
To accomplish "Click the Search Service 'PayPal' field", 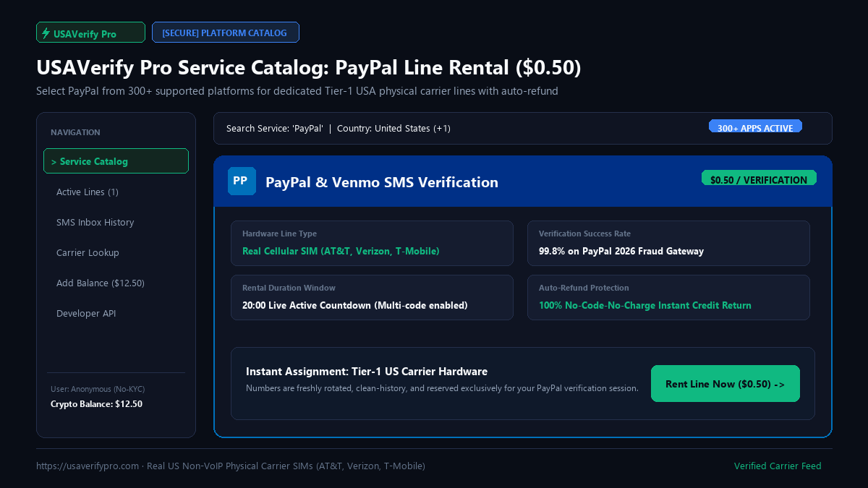I will (523, 128).
